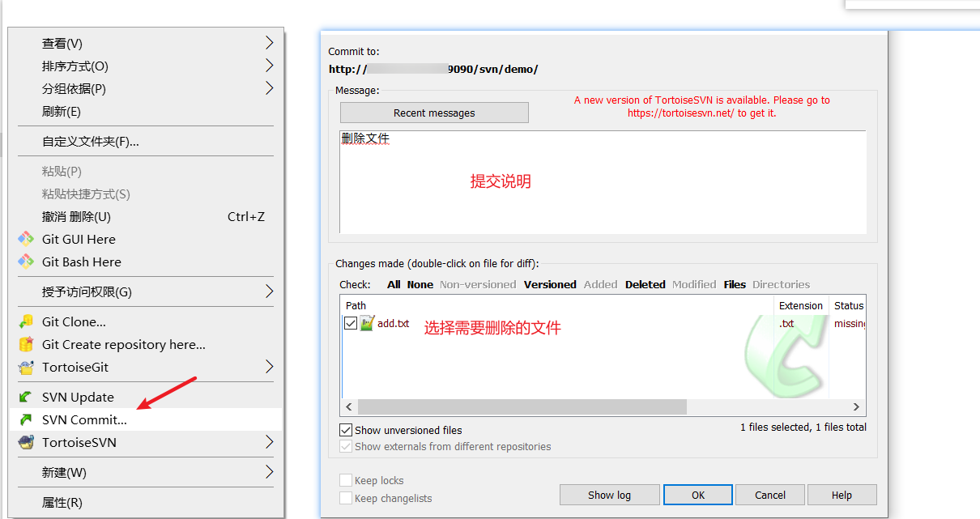Image resolution: width=980 pixels, height=519 pixels.
Task: Click the All check filter
Action: point(394,284)
